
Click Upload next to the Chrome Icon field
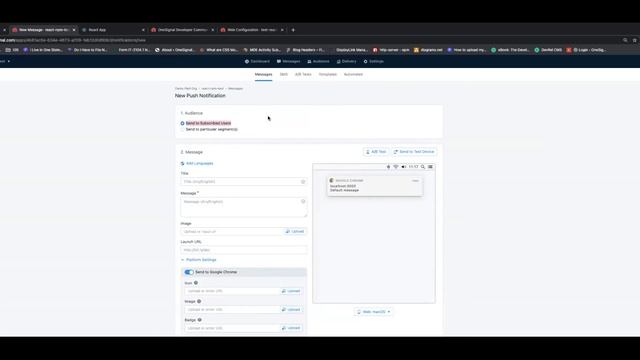pyautogui.click(x=291, y=291)
